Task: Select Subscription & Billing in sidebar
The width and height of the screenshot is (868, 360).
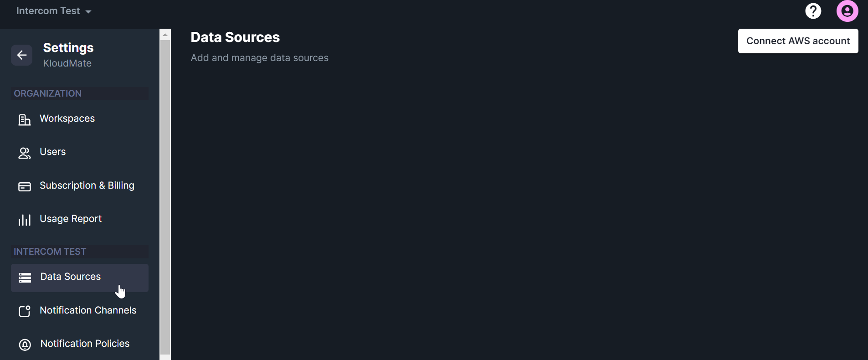Action: point(87,185)
